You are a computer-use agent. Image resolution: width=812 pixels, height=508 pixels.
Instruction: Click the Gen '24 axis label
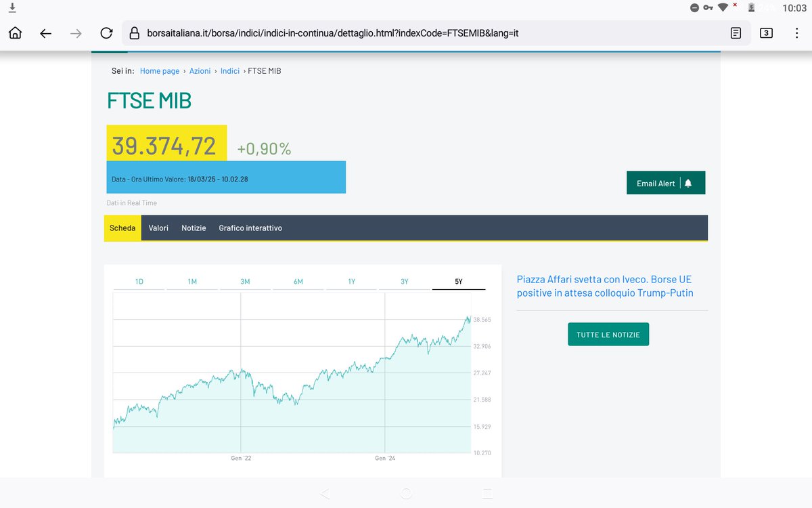tap(385, 459)
